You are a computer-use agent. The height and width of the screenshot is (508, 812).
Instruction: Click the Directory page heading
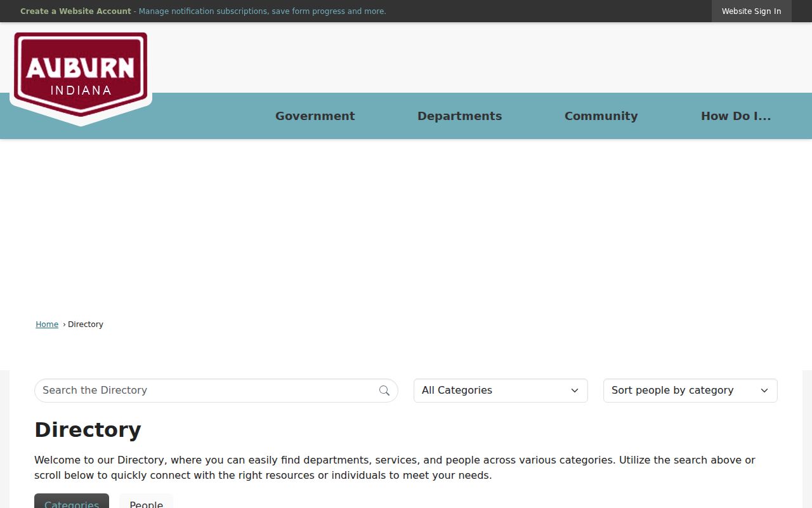pos(88,430)
